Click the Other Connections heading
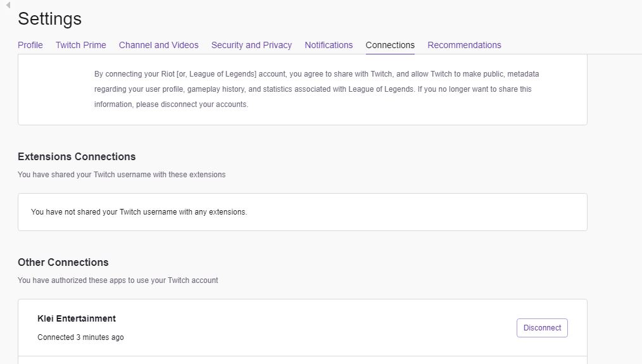642x364 pixels. (63, 262)
